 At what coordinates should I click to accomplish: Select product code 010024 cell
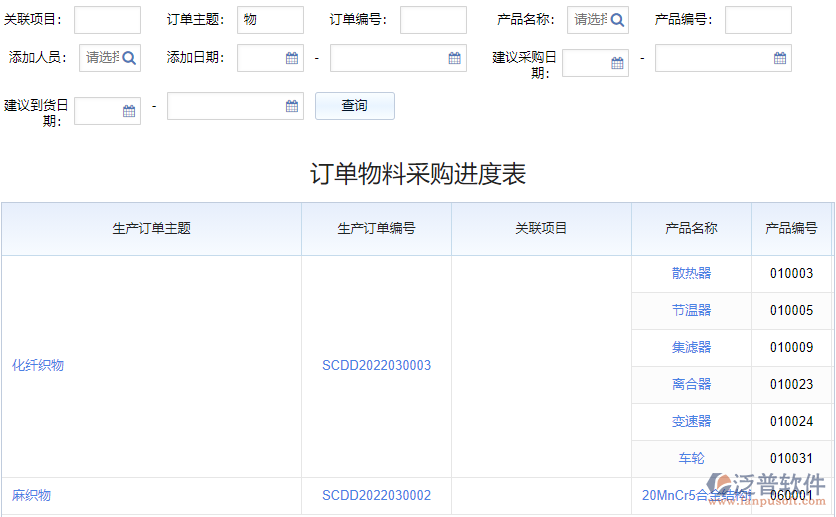792,422
